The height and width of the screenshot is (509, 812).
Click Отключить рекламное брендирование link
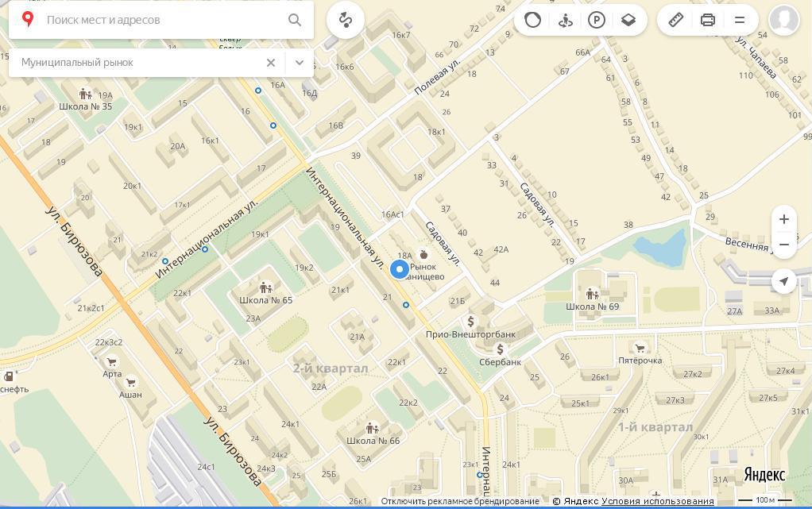(460, 501)
